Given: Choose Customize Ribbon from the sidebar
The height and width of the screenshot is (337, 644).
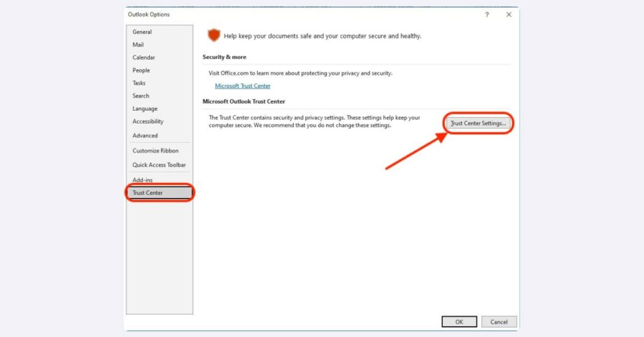Looking at the screenshot, I should 155,151.
